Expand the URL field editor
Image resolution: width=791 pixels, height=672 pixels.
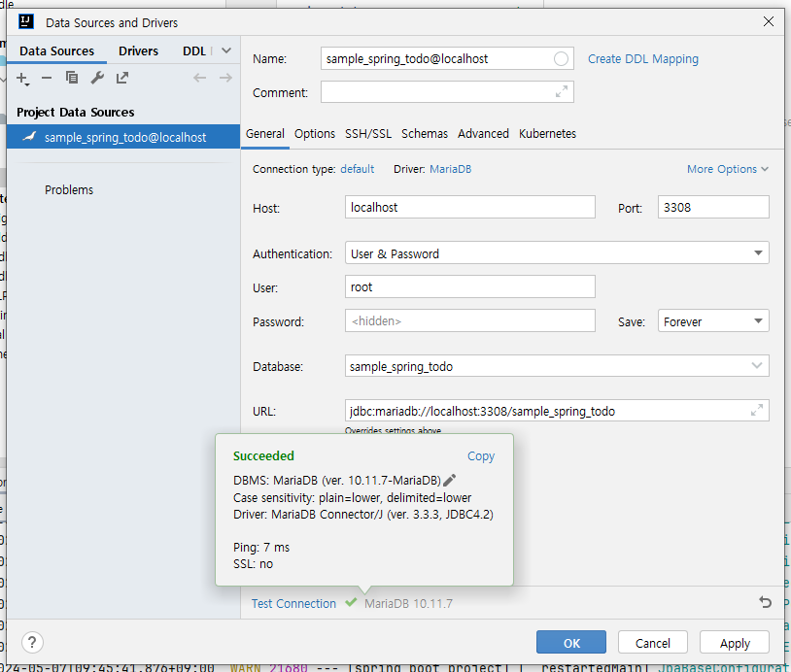757,410
